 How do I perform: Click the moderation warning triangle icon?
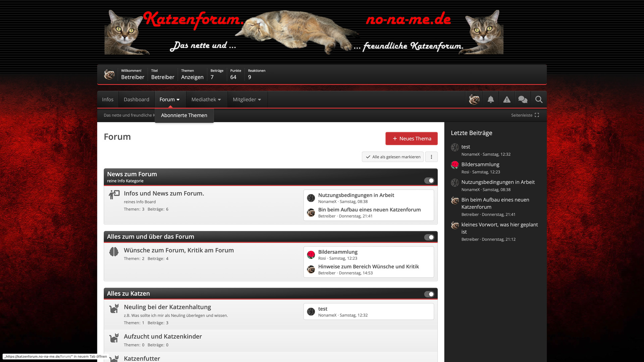[507, 100]
